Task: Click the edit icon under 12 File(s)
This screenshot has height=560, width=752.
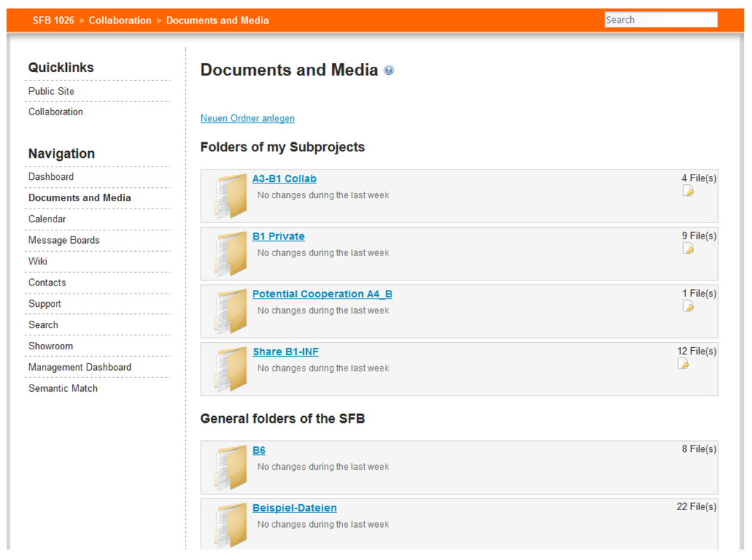Action: tap(683, 363)
